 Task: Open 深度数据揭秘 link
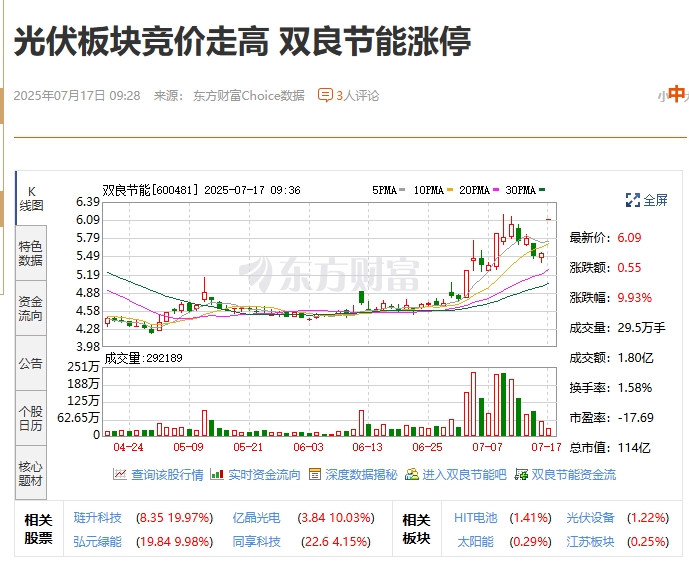361,475
